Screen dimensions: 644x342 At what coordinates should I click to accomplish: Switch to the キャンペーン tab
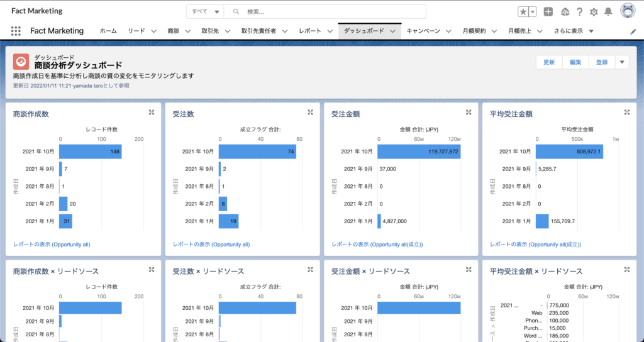pos(423,31)
